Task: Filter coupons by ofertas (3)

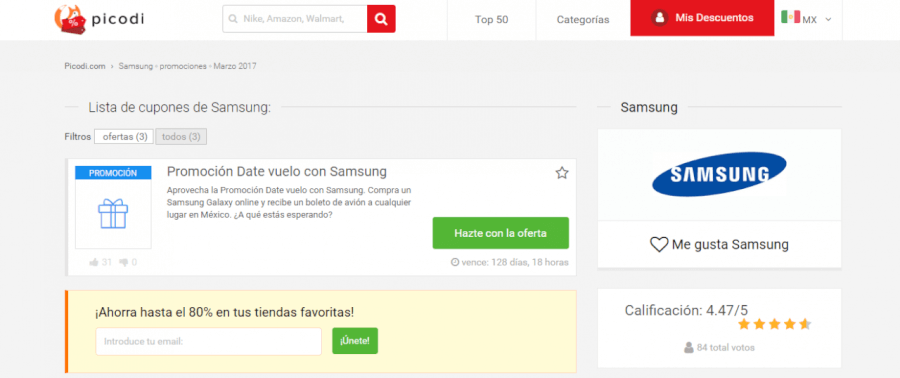Action: click(x=124, y=137)
